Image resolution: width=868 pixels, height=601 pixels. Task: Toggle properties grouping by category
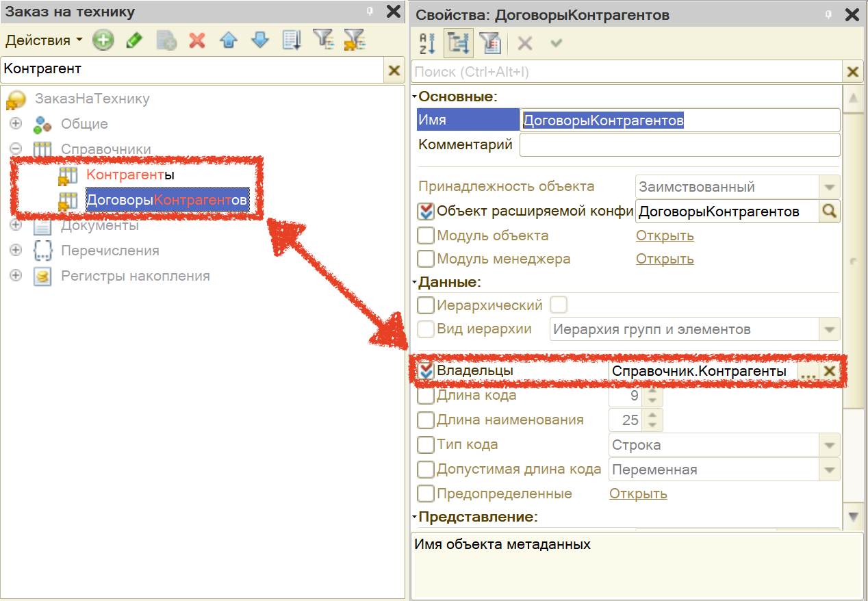click(x=458, y=43)
